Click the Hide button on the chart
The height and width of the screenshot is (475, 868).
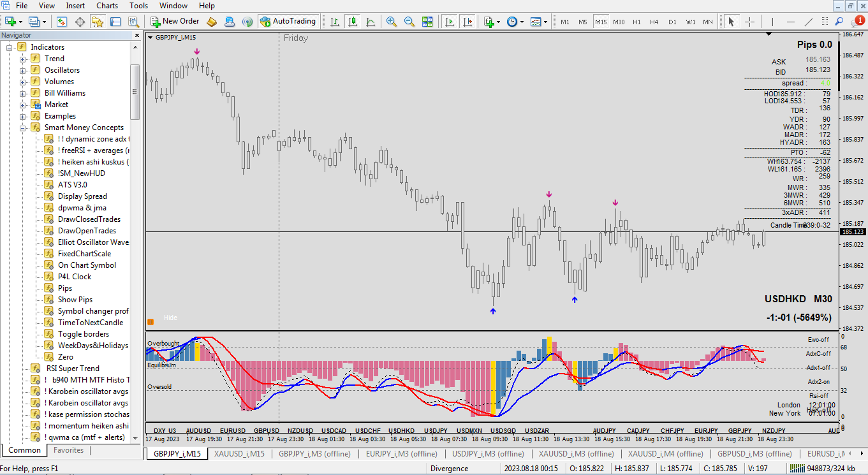pos(170,318)
